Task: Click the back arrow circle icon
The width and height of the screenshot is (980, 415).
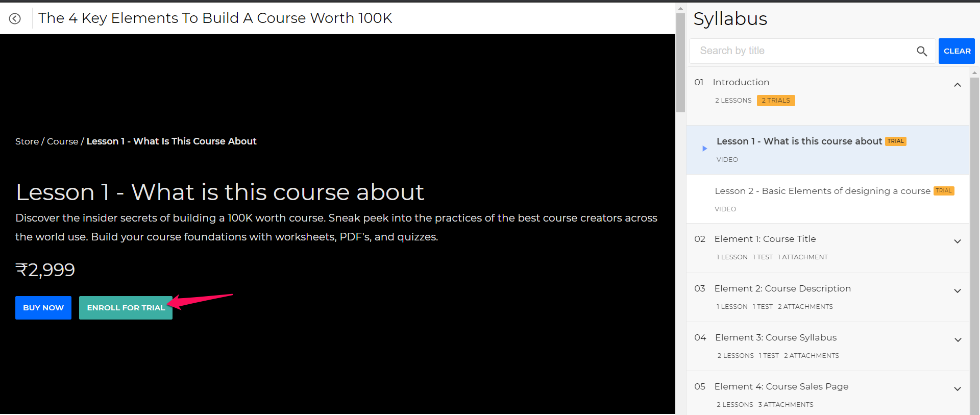Action: click(15, 19)
